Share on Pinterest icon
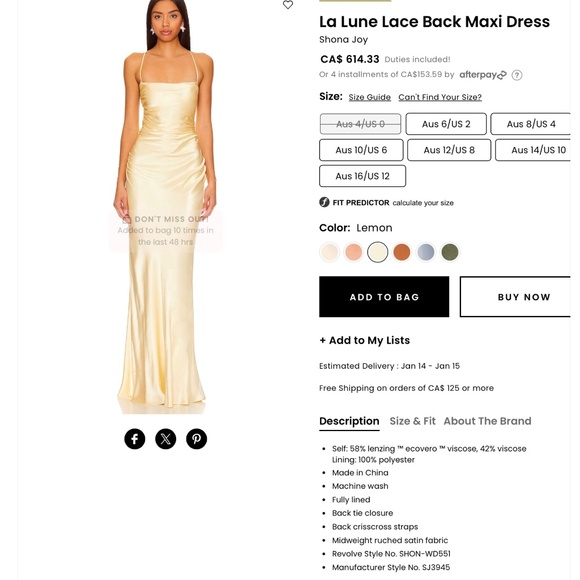Image resolution: width=580 pixels, height=580 pixels. (196, 439)
